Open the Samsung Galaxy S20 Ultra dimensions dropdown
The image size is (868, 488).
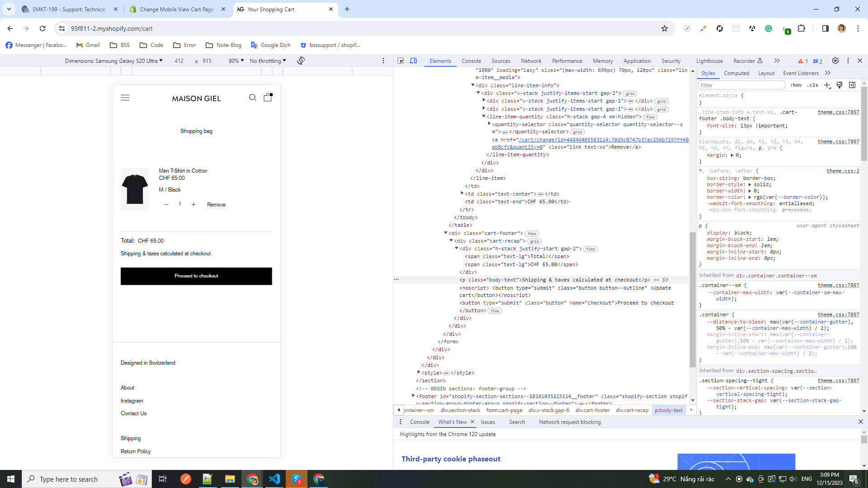113,61
